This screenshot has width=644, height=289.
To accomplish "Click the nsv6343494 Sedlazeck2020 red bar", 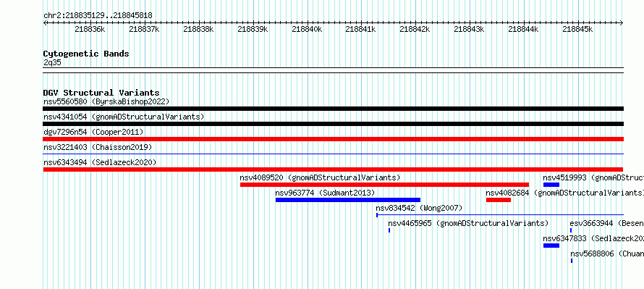I will click(333, 169).
